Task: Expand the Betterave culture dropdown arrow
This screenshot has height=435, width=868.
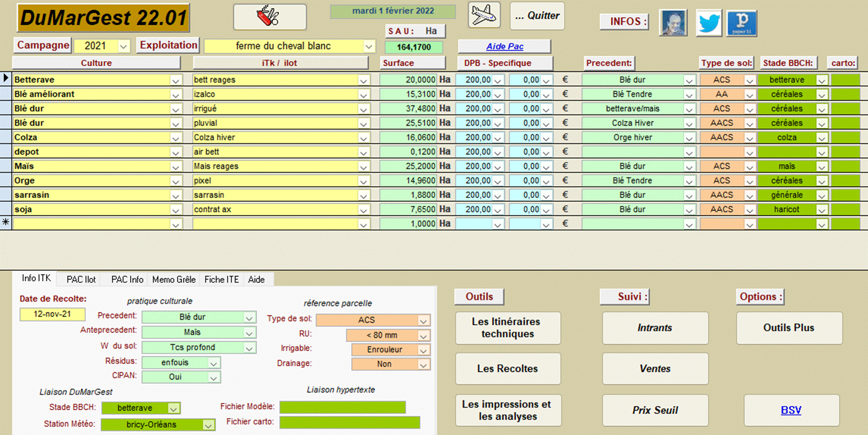Action: [x=176, y=80]
